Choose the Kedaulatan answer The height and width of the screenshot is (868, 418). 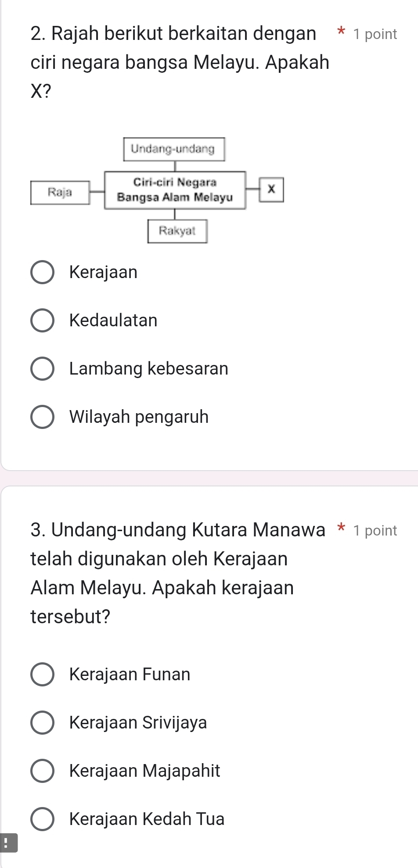pos(43,321)
